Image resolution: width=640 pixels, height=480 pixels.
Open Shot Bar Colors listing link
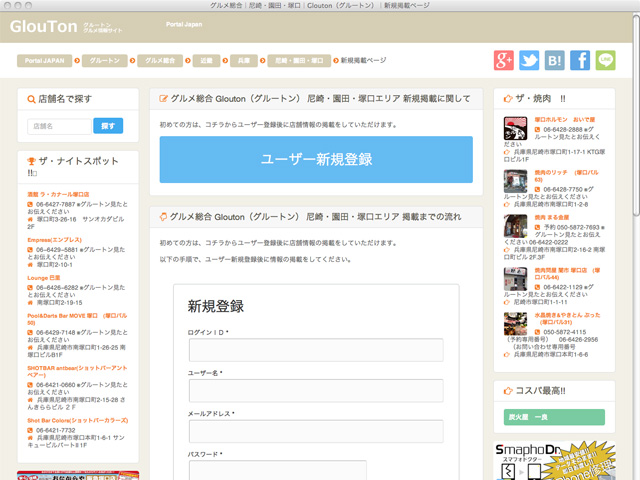click(78, 420)
